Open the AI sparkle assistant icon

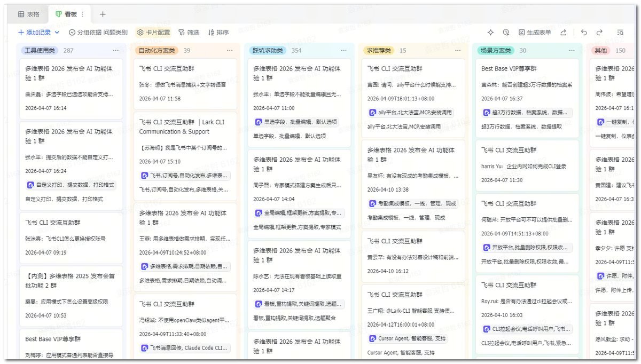(491, 33)
